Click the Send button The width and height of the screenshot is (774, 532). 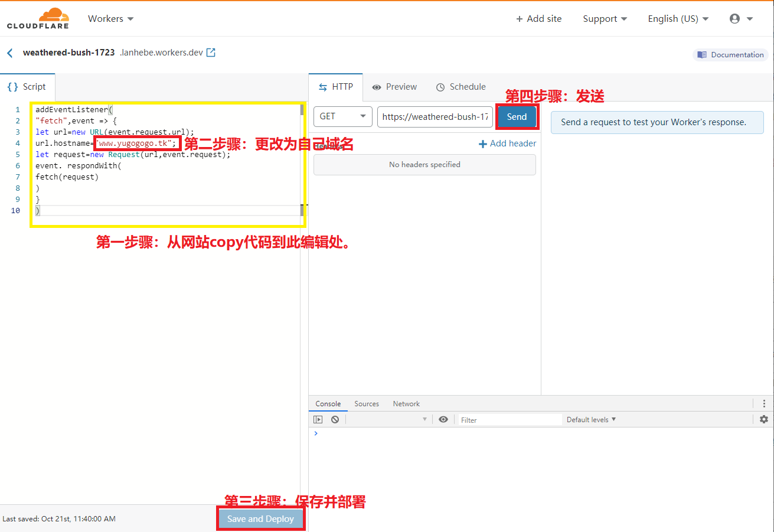[517, 117]
